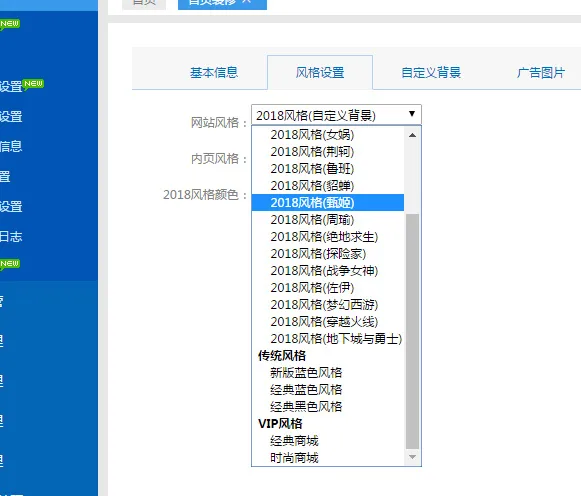
Task: Select 2018风格(地下城与勇士) style
Action: coord(328,339)
